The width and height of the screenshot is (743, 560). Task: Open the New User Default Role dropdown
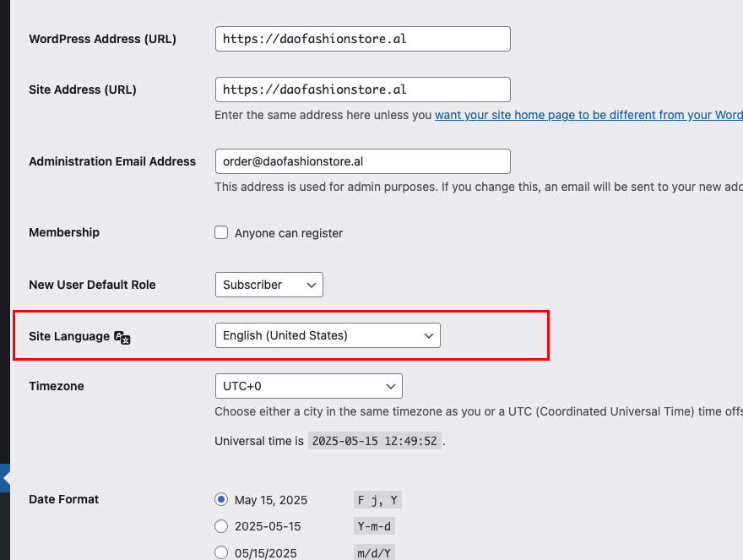(269, 285)
